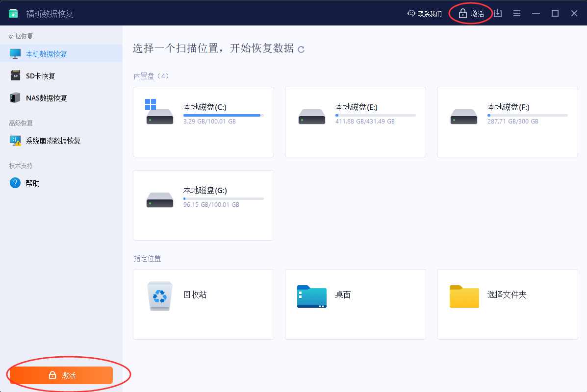This screenshot has height=392, width=587.
Task: Click the desktop folder icon
Action: coord(312,296)
